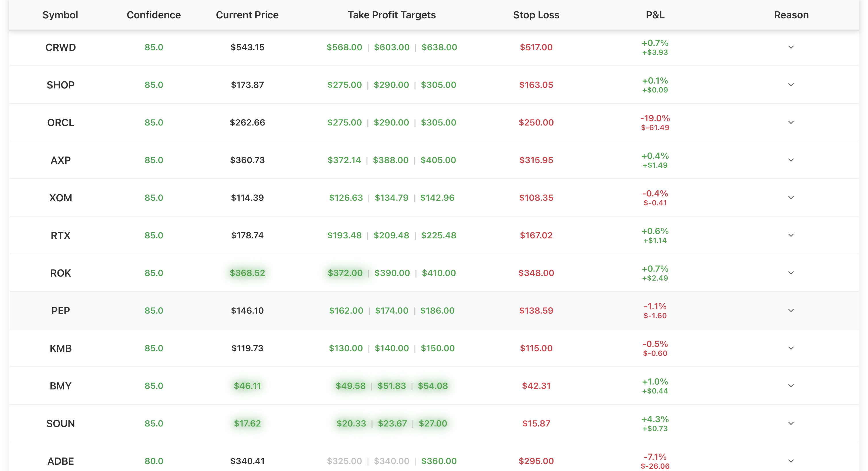
Task: Expand PEP row reason chevron
Action: (791, 311)
